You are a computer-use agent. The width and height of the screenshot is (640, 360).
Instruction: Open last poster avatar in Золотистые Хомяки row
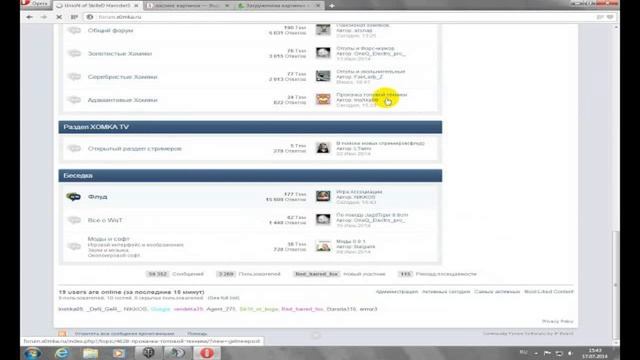click(323, 53)
